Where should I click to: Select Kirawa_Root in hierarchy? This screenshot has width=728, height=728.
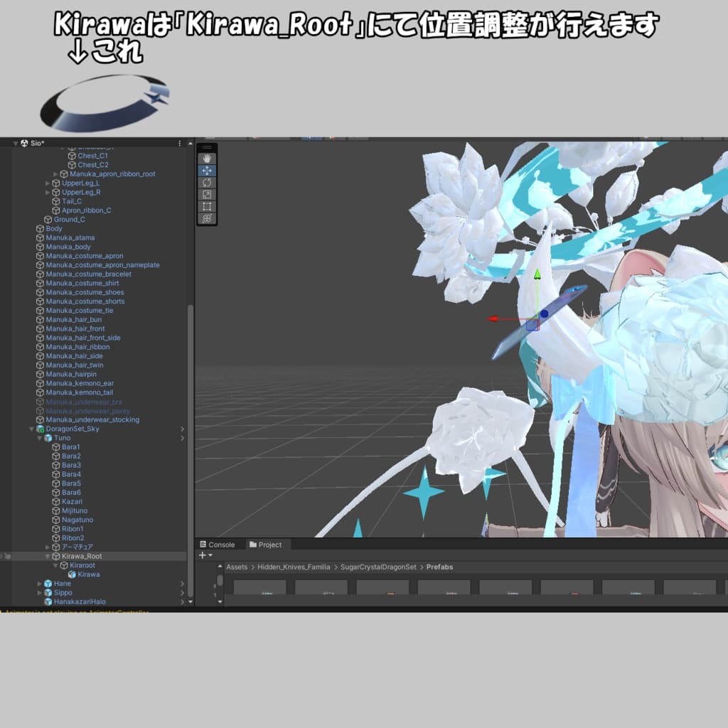pos(82,556)
